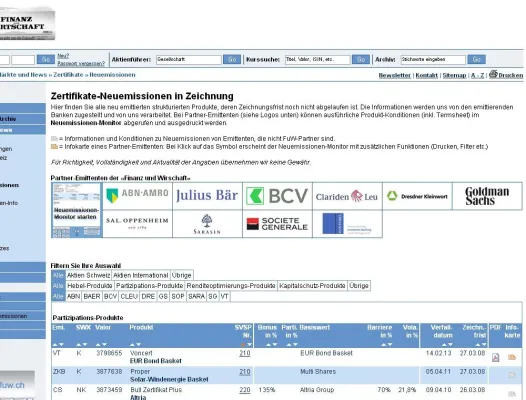
Task: Click the Kurssuche search field
Action: (317, 59)
